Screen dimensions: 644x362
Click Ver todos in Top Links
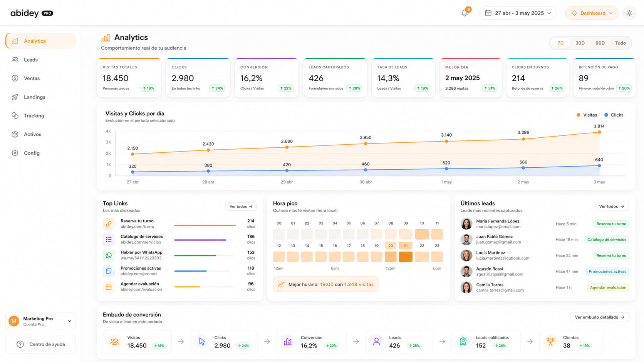(241, 207)
